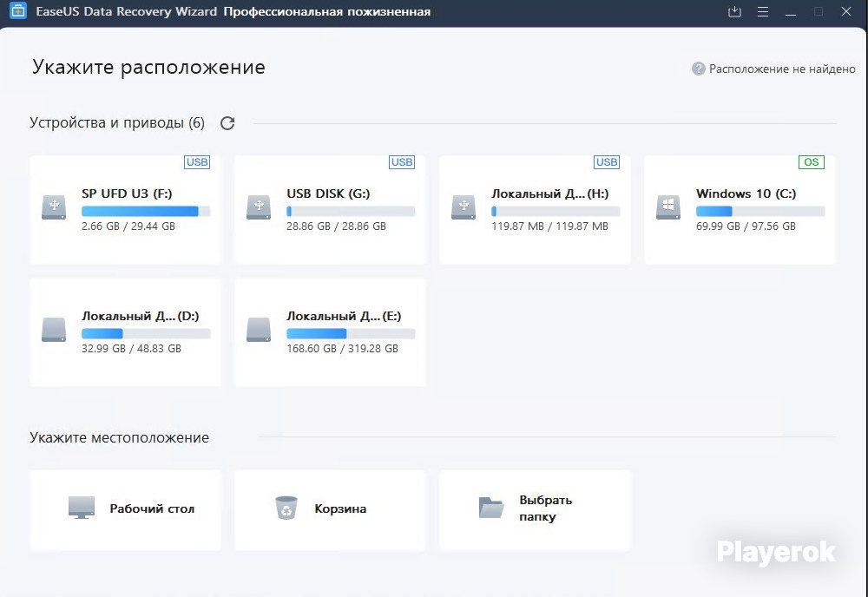The width and height of the screenshot is (868, 597).
Task: Open the import scan session icon
Action: [734, 11]
